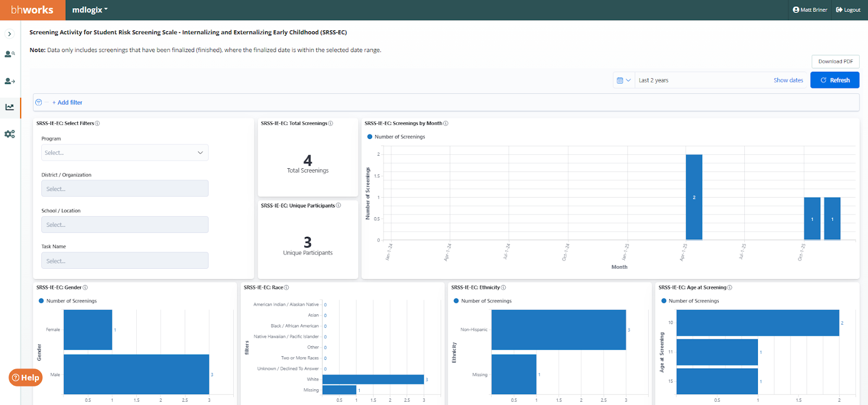Click the bhworks logo
868x405 pixels.
[x=32, y=10]
